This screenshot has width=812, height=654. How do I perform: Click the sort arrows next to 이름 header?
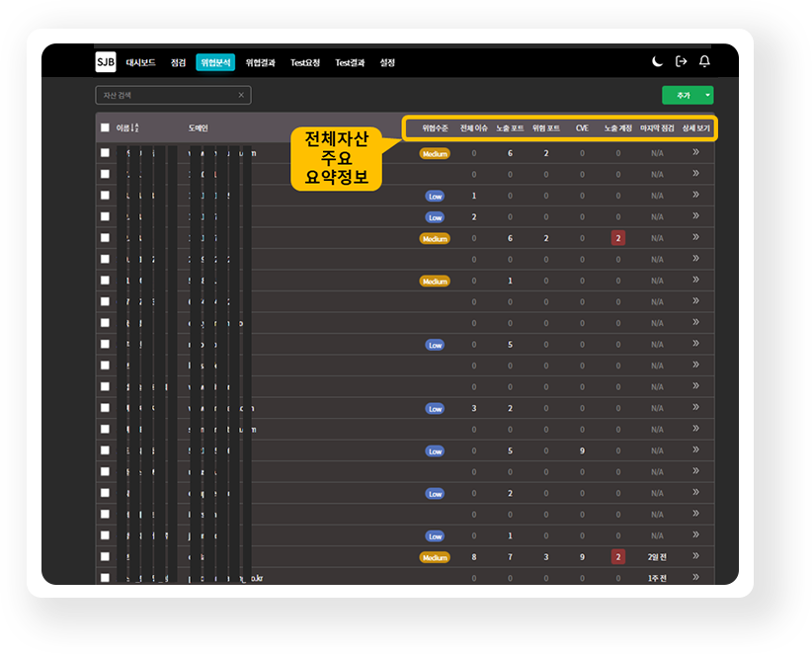tap(135, 127)
